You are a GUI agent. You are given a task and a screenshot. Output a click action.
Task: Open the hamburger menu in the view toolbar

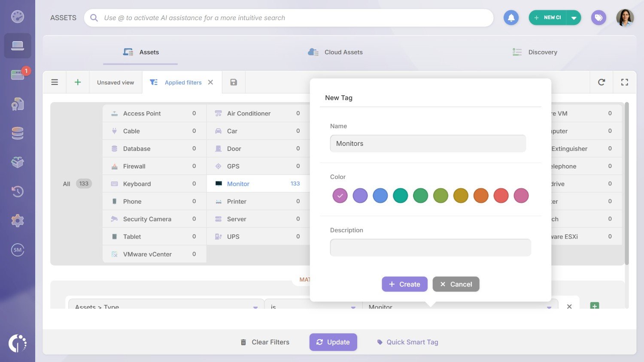pos(54,81)
